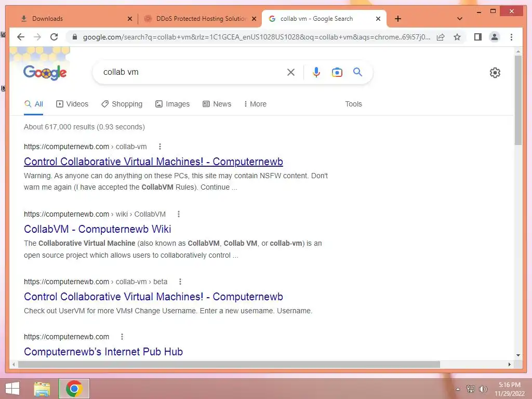Click the Chrome taskbar icon
Image resolution: width=532 pixels, height=399 pixels.
74,389
